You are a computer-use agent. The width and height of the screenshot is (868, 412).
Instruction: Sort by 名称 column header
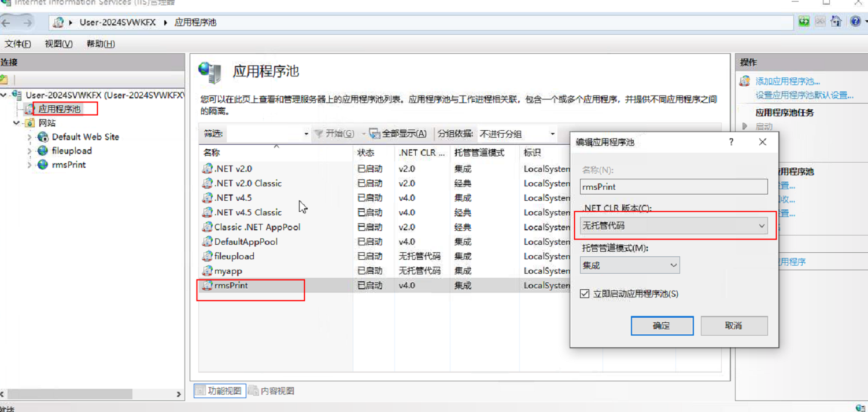[276, 153]
